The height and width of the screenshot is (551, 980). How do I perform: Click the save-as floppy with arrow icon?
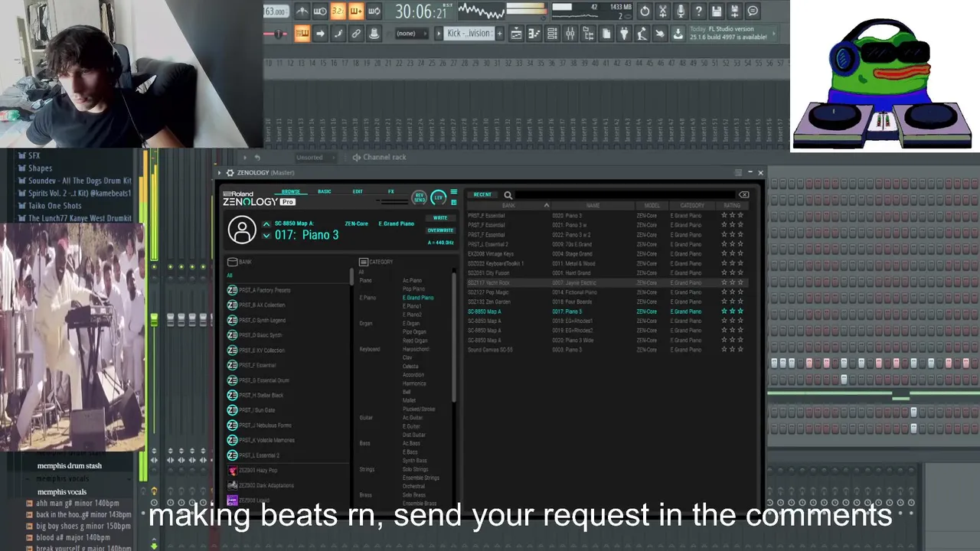click(734, 11)
